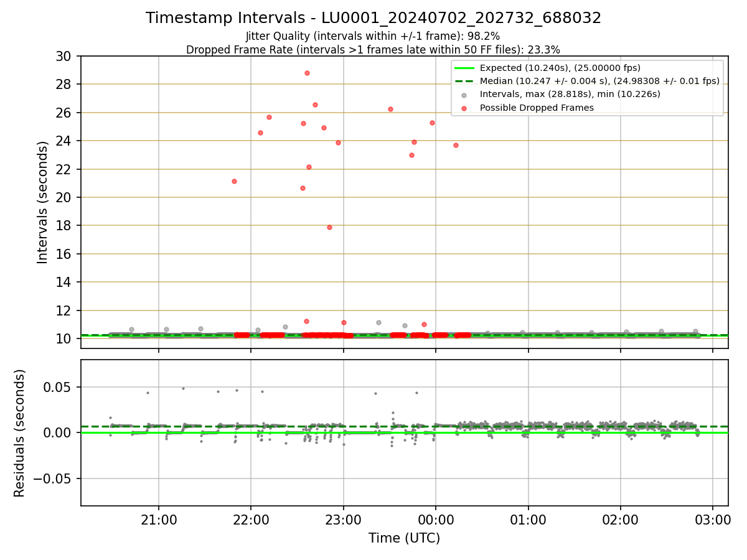Click the x-axis tick label "03:00"
Screen dimensions: 747x560
713,520
